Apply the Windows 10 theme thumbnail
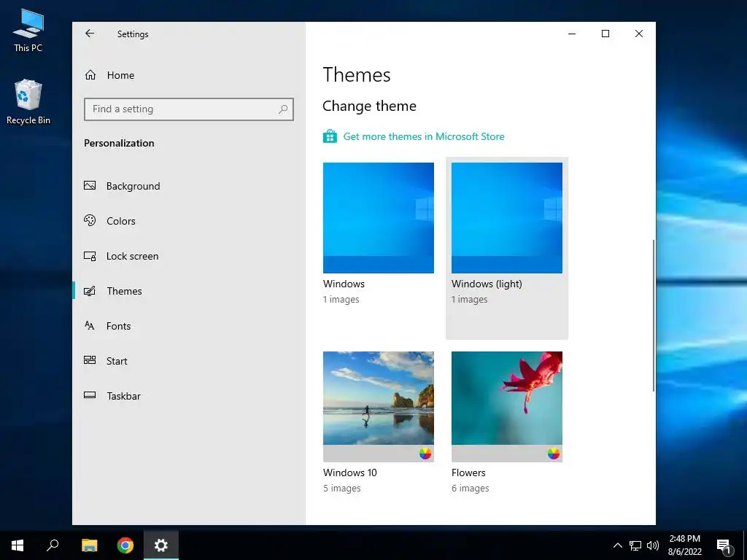Viewport: 747px width, 560px height. pyautogui.click(x=379, y=406)
